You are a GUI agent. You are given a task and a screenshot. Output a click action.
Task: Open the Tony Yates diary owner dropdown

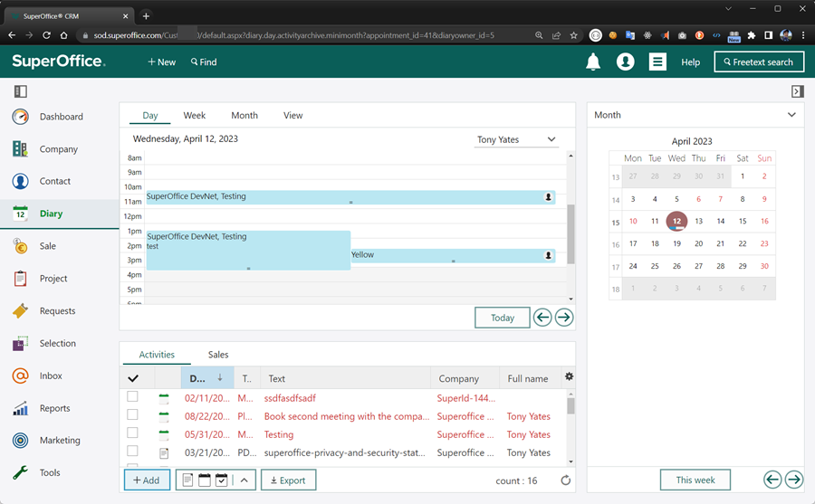tap(516, 139)
